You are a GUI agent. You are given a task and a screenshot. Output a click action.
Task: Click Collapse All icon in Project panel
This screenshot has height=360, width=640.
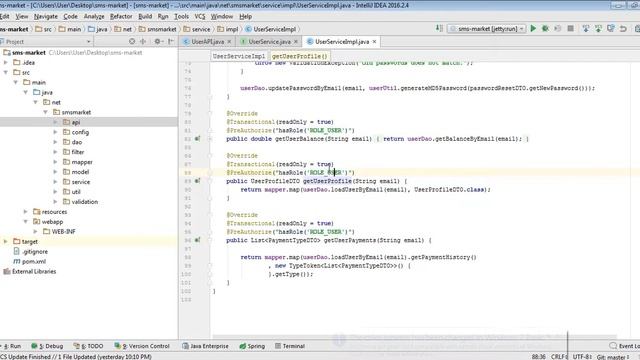pos(143,41)
